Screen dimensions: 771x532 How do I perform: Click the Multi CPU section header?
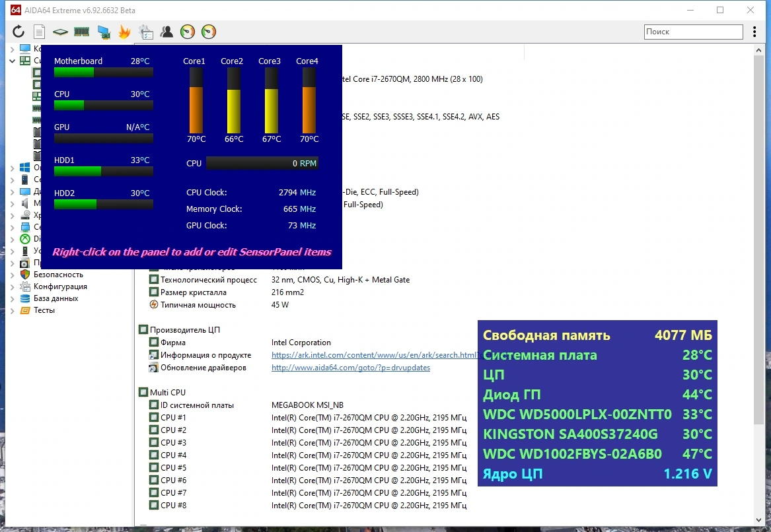point(168,393)
